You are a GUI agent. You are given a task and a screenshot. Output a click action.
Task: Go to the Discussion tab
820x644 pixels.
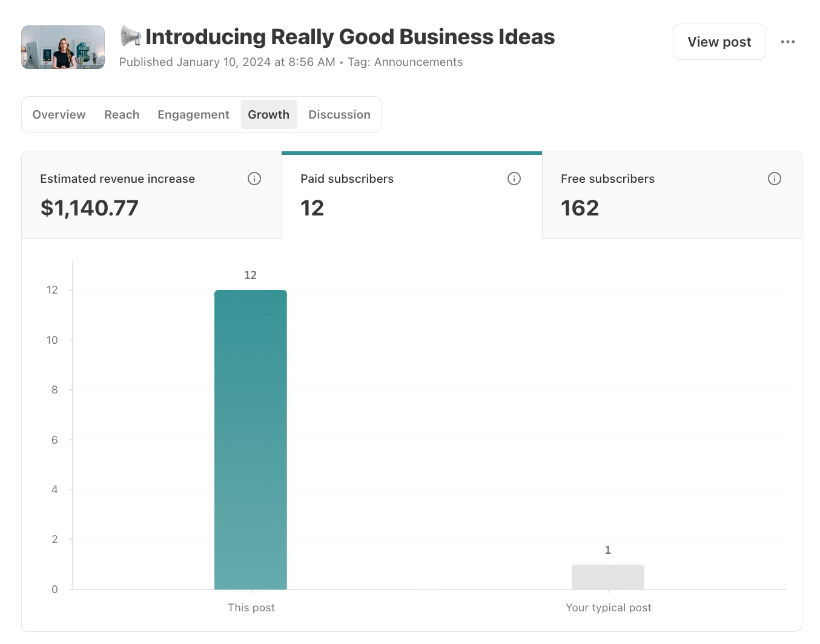pyautogui.click(x=339, y=114)
